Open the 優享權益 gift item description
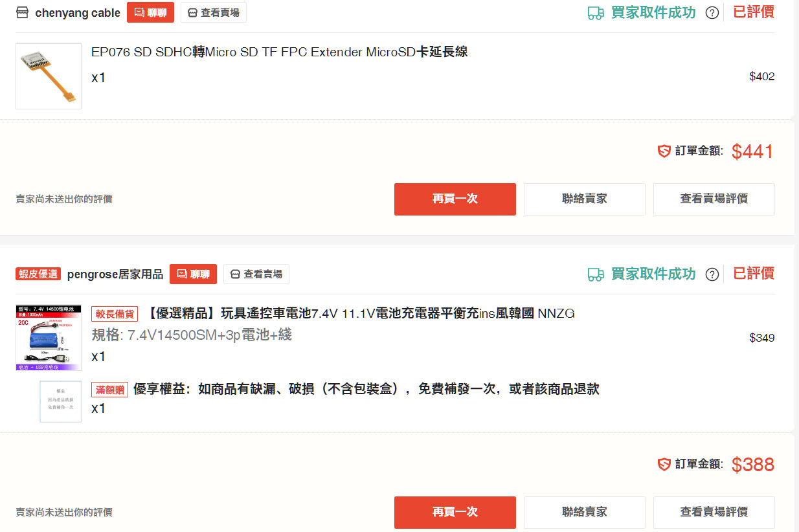The width and height of the screenshot is (799, 532). tap(366, 389)
